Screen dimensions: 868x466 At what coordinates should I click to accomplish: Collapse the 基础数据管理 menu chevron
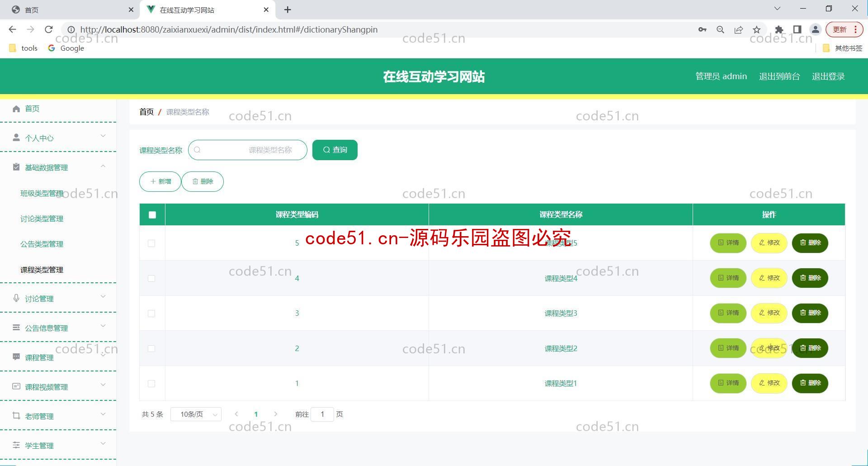[103, 166]
